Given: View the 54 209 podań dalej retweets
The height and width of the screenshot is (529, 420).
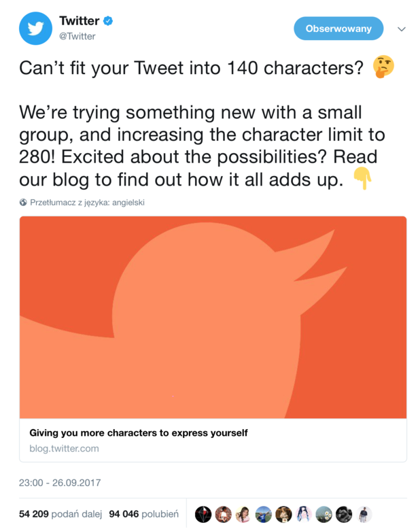Looking at the screenshot, I should pyautogui.click(x=60, y=514).
